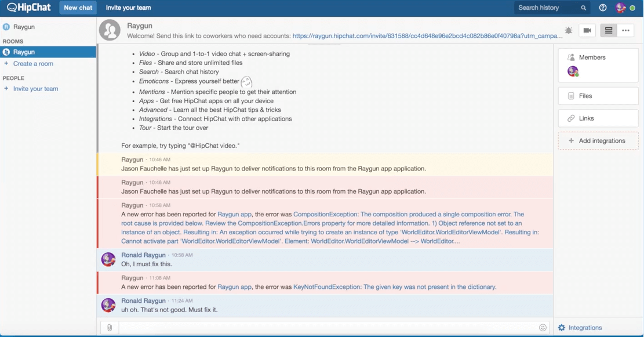Screen dimensions: 644x337
Task: Open the emoticon picker smiley icon
Action: pos(543,328)
